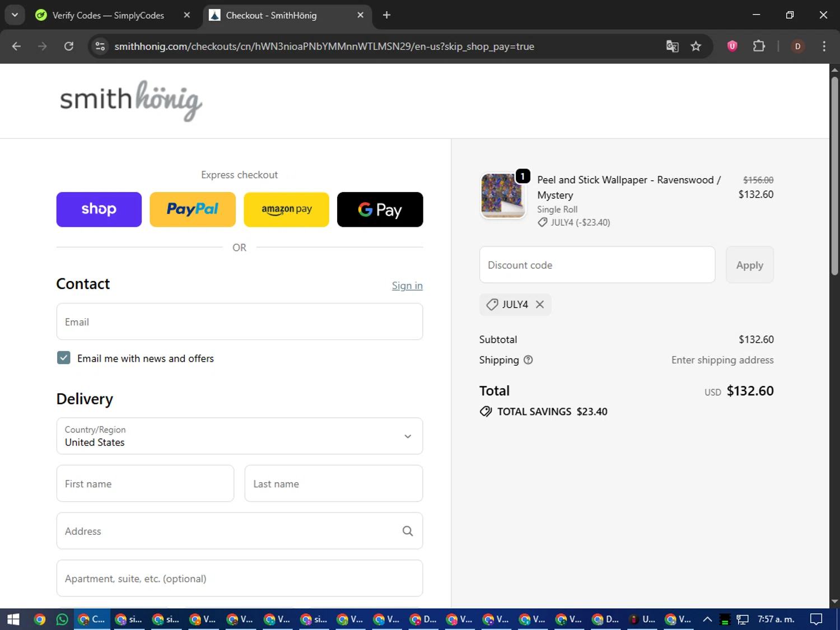Open the red shield extension icon
This screenshot has width=840, height=630.
(732, 46)
